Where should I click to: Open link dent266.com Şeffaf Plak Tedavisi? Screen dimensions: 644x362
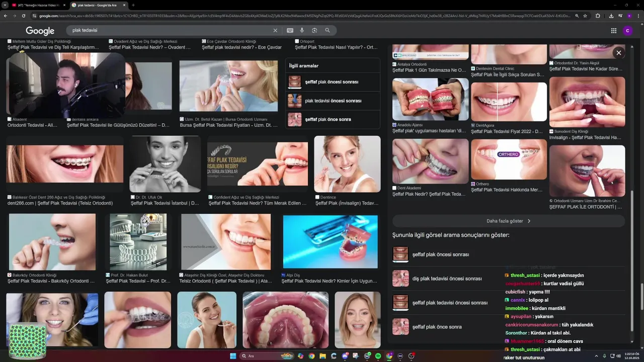click(x=60, y=203)
